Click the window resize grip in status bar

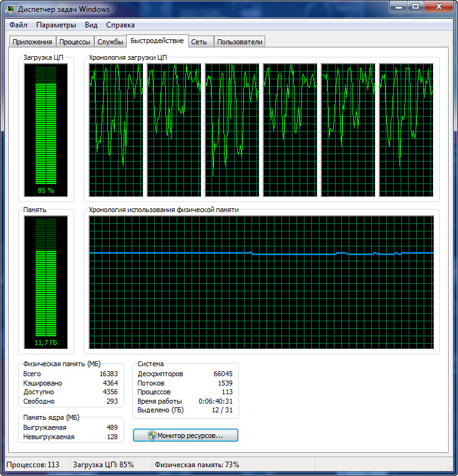click(x=449, y=467)
